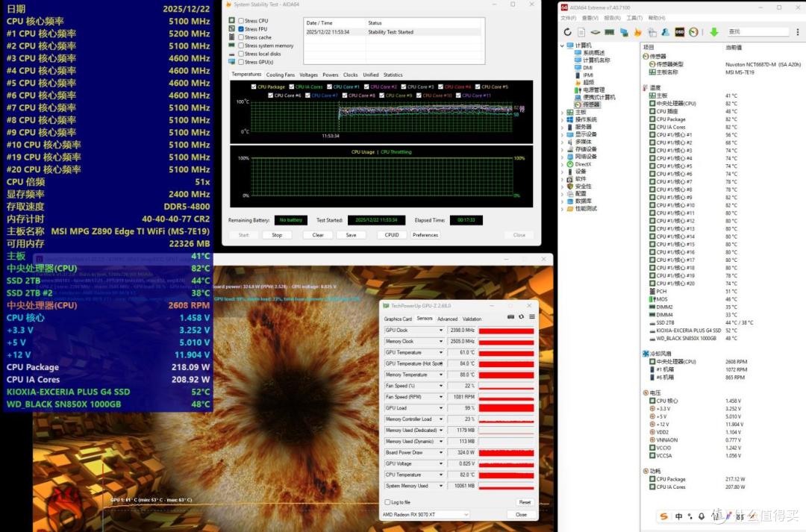The image size is (806, 532).
Task: Click the GPU-Z hamburger menu icon
Action: tap(532, 316)
